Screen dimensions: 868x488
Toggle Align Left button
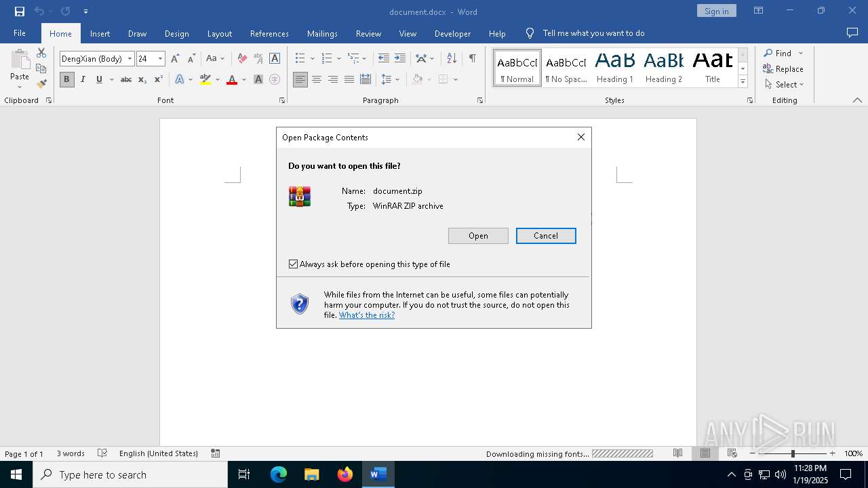pyautogui.click(x=300, y=80)
